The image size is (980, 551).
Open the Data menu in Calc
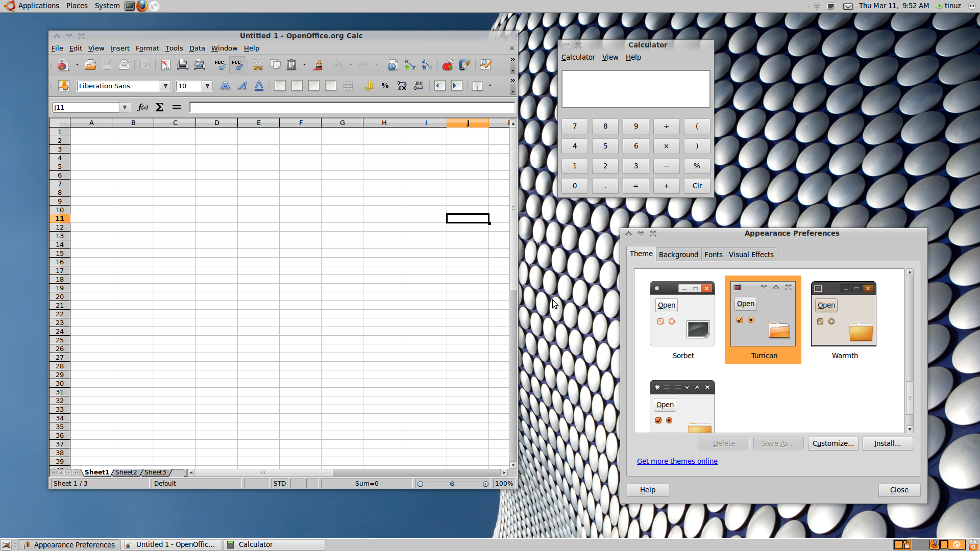coord(197,48)
